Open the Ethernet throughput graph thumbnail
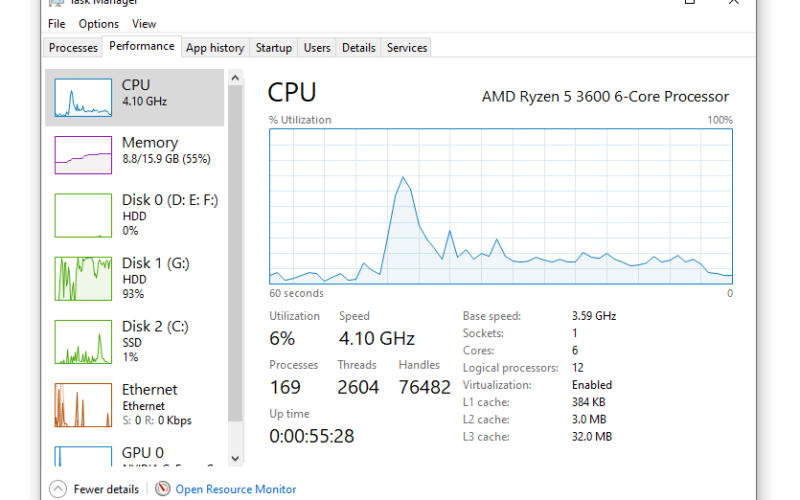Viewport: 800px width, 500px height. (83, 405)
